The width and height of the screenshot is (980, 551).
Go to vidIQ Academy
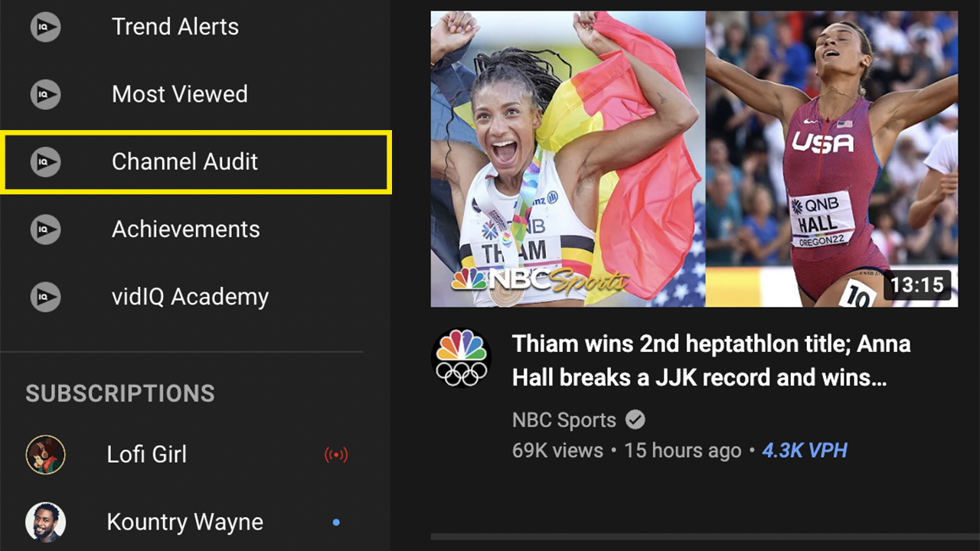pyautogui.click(x=190, y=296)
